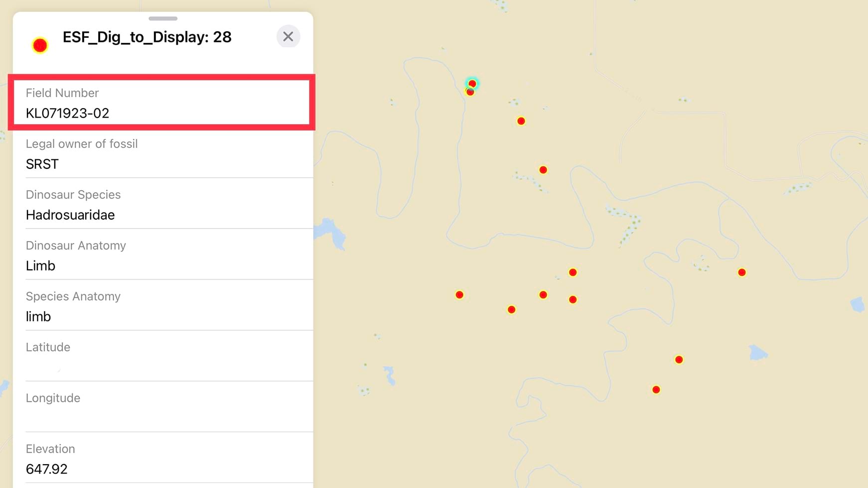
Task: Select the cyan-highlighted fossil marker on map
Action: click(x=472, y=83)
